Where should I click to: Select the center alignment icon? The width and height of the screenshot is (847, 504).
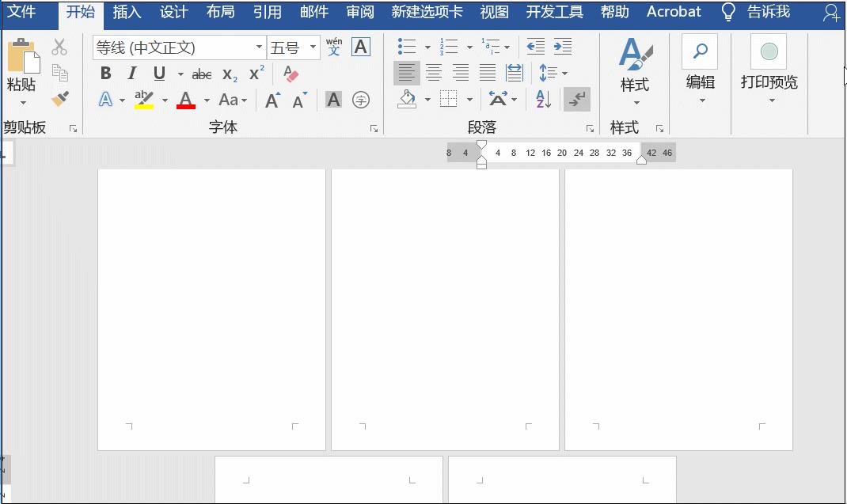tap(434, 73)
